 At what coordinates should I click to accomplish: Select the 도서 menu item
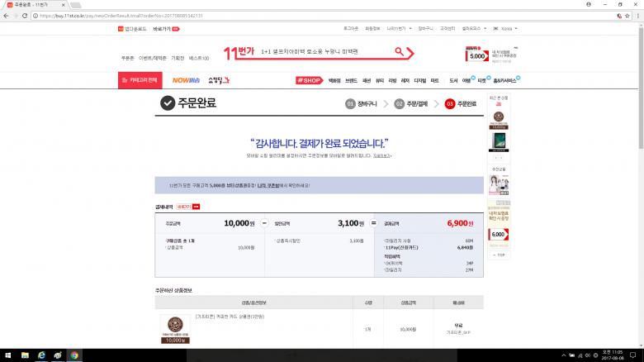coord(453,80)
